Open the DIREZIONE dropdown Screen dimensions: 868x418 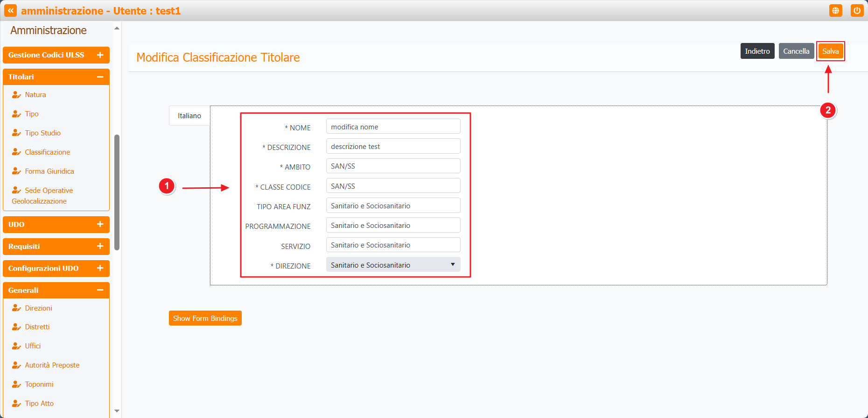click(393, 265)
